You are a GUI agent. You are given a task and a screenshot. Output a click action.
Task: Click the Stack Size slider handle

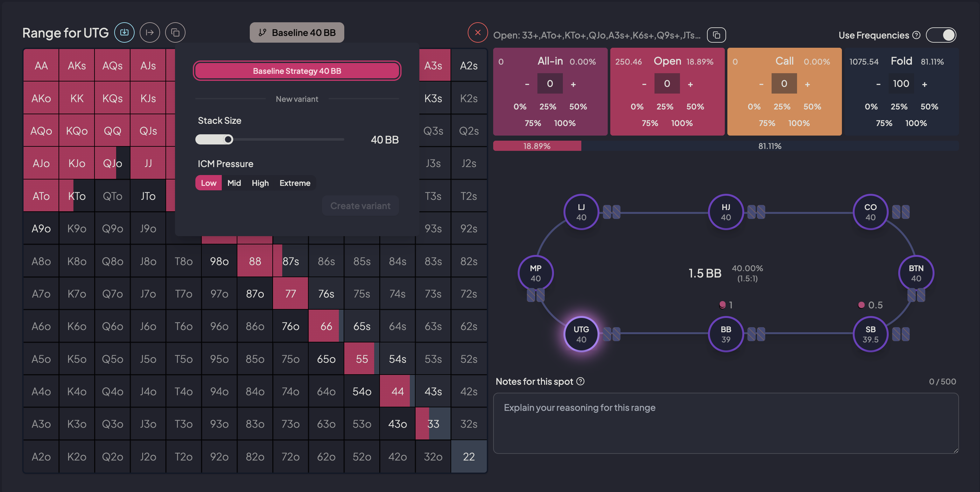tap(228, 140)
